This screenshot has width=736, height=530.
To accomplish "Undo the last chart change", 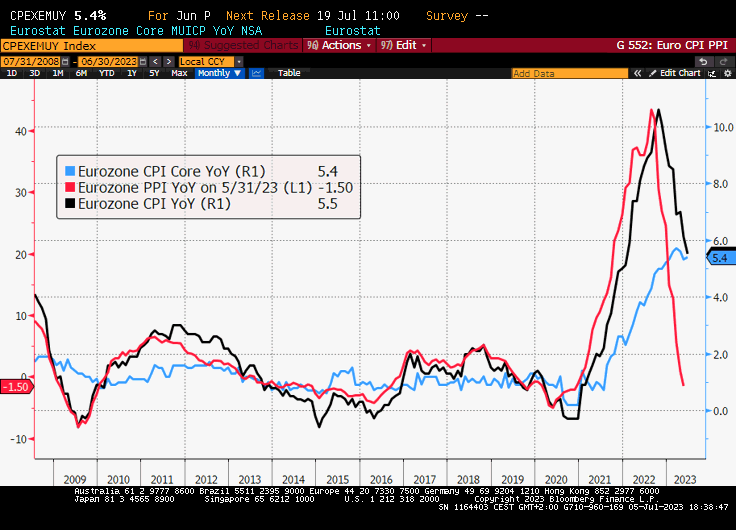I will pyautogui.click(x=703, y=61).
